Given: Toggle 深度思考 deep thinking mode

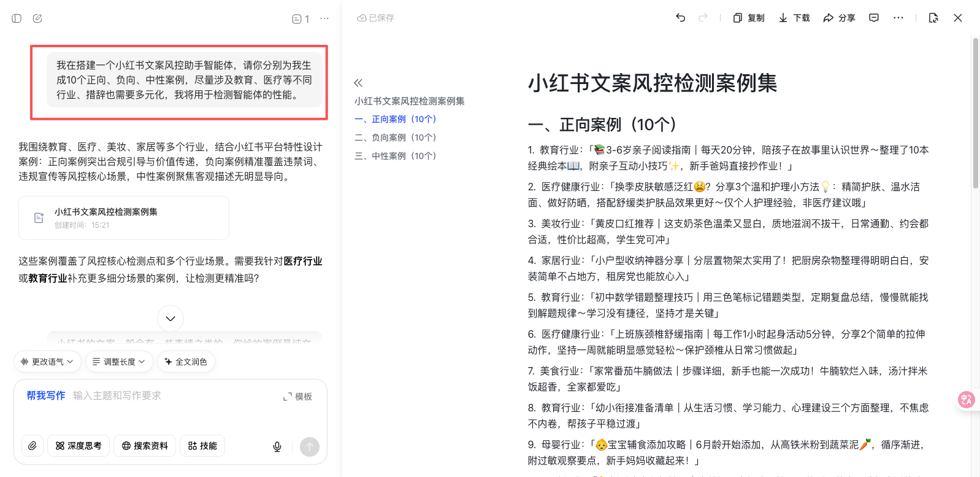Looking at the screenshot, I should pos(78,446).
